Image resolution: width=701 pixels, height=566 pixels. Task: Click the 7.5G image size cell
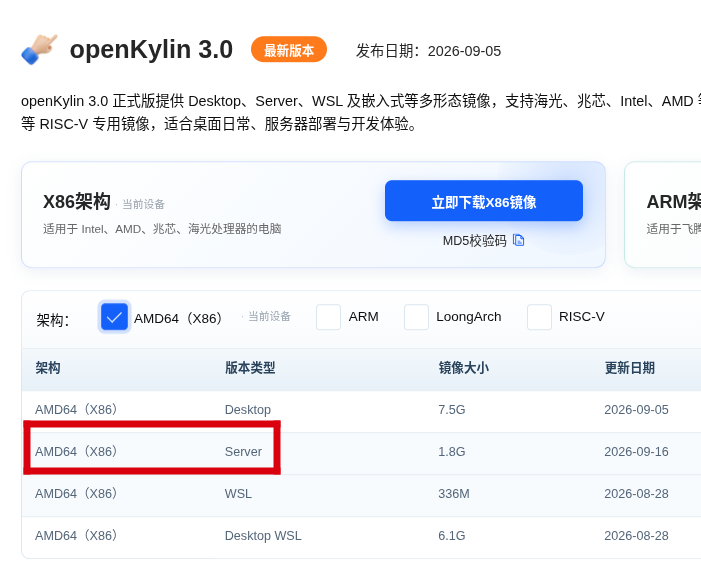(452, 410)
